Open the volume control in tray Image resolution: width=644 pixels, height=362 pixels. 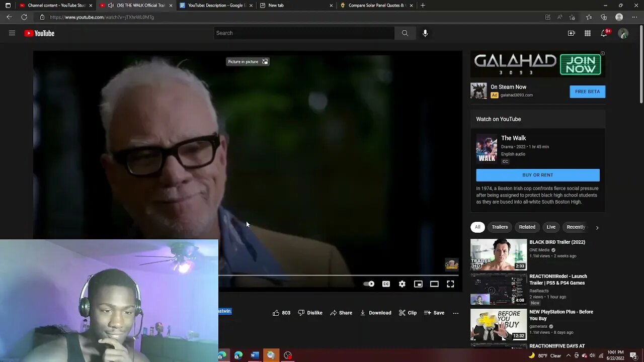(x=592, y=355)
